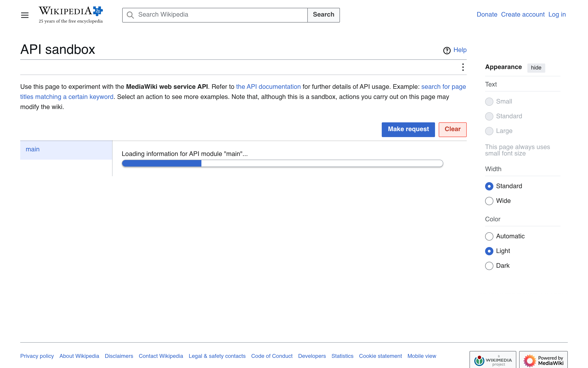Open the Log in link

pyautogui.click(x=557, y=14)
